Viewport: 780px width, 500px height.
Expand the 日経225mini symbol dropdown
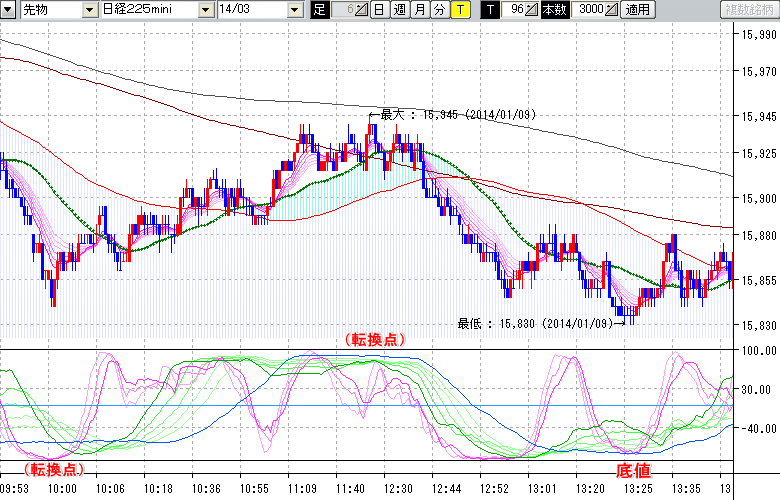pyautogui.click(x=205, y=10)
